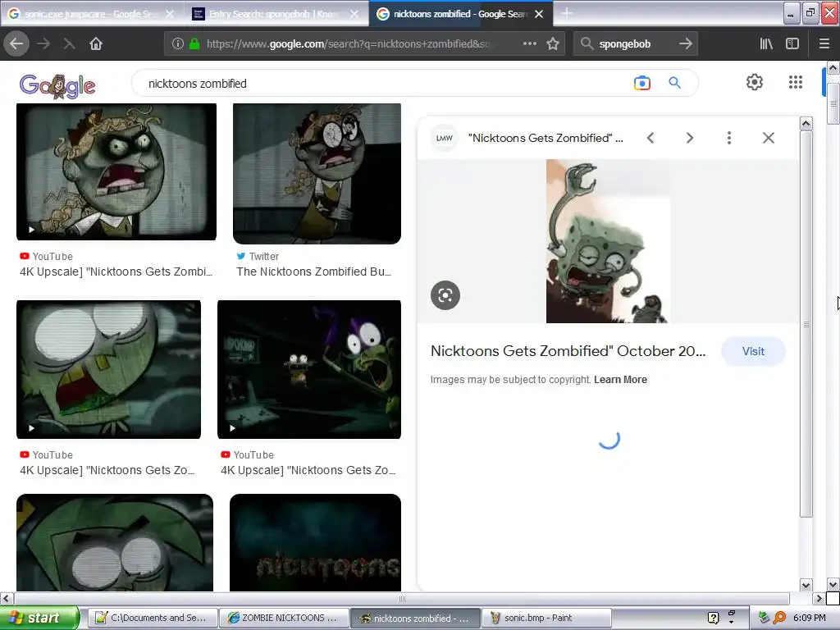The width and height of the screenshot is (840, 630).
Task: Open the Library bookshelf icon
Action: [766, 43]
